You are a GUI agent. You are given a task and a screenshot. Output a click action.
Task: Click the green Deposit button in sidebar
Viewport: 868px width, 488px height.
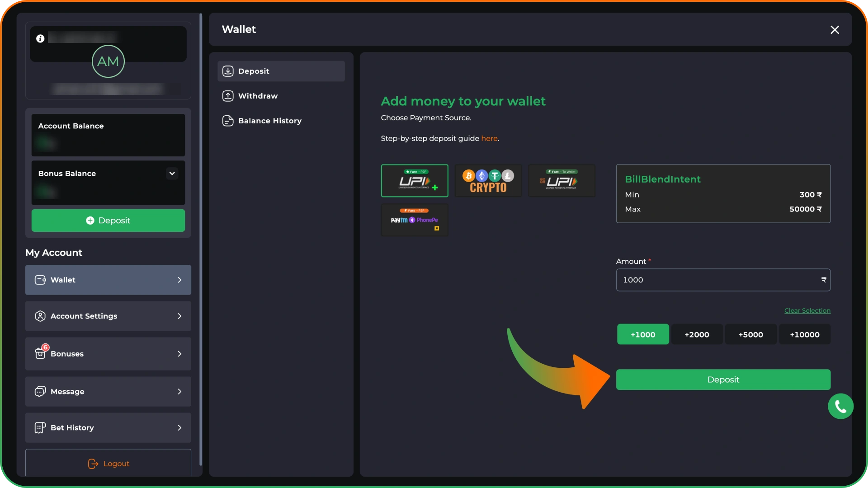pyautogui.click(x=108, y=221)
